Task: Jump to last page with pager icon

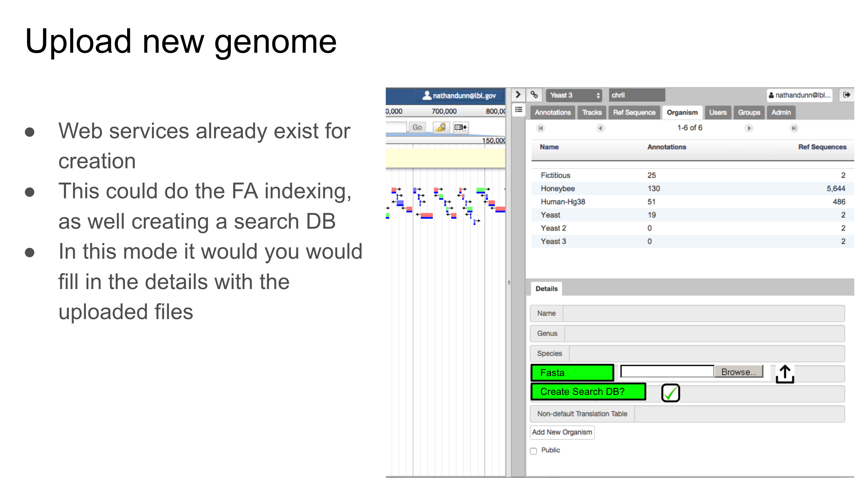Action: coord(794,128)
